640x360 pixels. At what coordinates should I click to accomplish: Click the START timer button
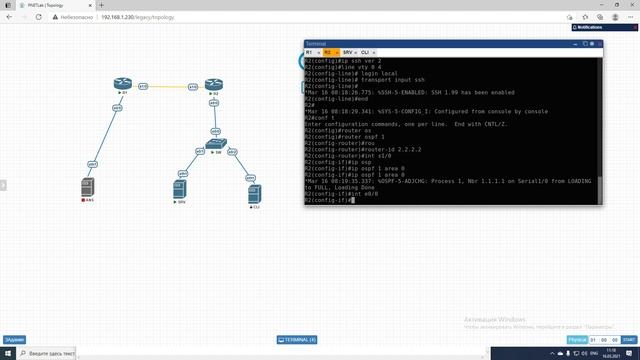pos(629,340)
